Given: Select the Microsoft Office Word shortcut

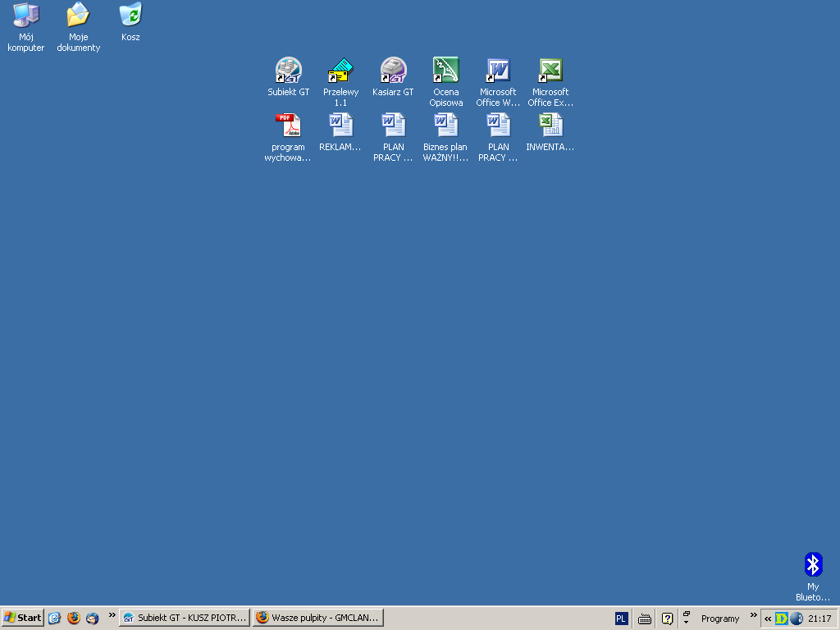Looking at the screenshot, I should click(x=498, y=71).
